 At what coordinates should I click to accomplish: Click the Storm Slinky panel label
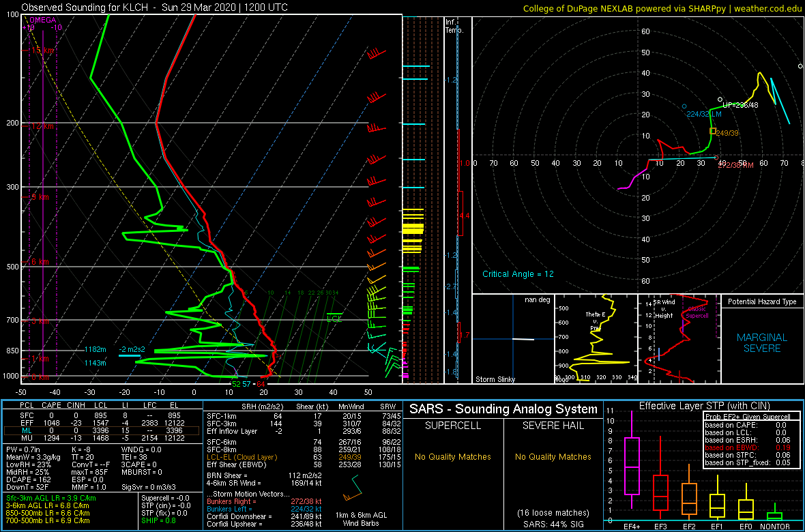495,379
